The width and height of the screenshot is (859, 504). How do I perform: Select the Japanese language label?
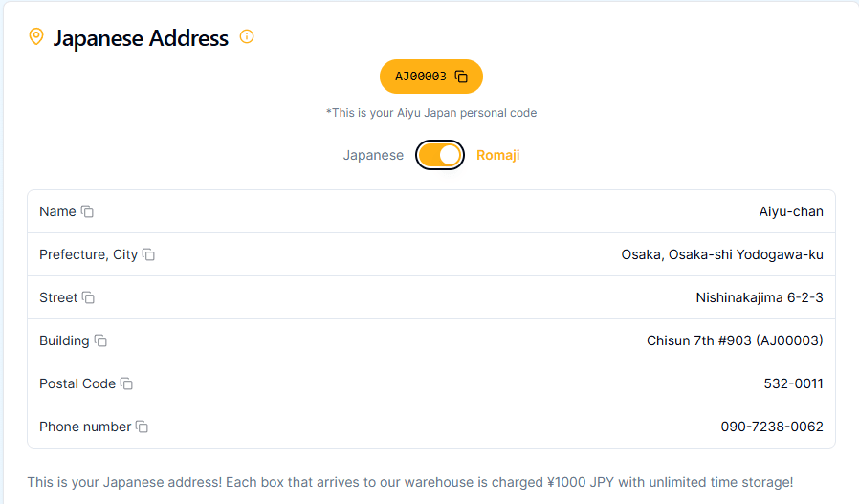[373, 155]
